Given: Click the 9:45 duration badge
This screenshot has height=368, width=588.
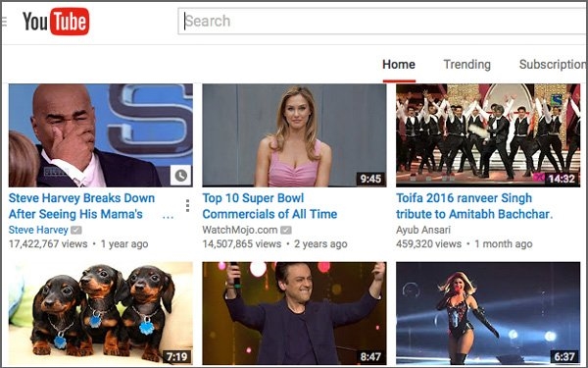Looking at the screenshot, I should 370,179.
